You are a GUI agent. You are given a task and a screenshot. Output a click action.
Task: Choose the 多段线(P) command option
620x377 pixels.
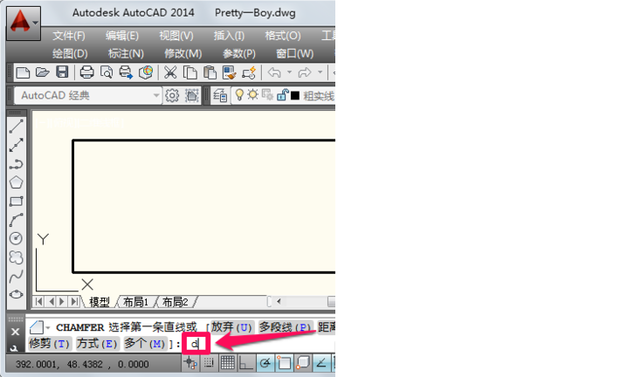coord(285,328)
